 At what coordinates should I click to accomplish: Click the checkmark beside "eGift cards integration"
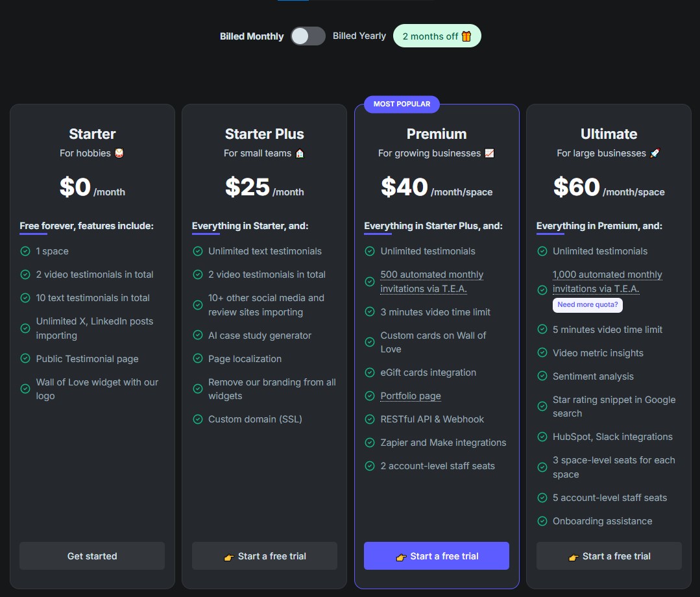pyautogui.click(x=370, y=372)
